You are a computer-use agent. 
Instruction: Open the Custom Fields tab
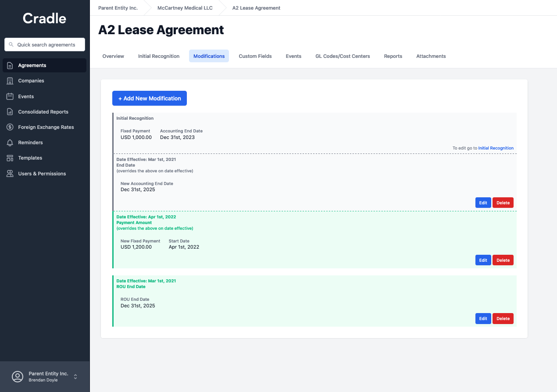coord(255,56)
